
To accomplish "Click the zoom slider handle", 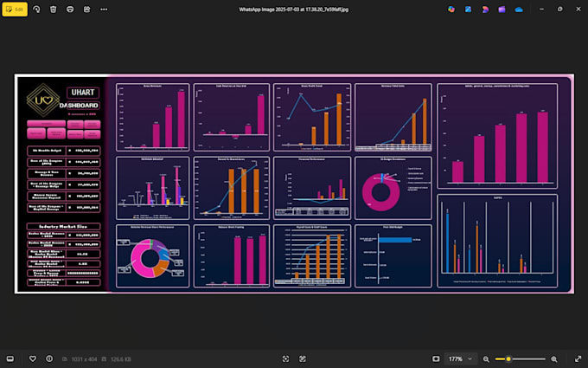I will pyautogui.click(x=508, y=359).
